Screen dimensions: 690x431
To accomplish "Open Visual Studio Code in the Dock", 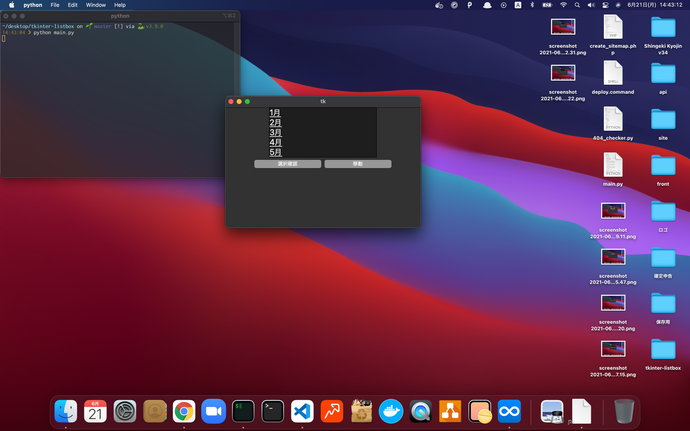I will [x=302, y=410].
